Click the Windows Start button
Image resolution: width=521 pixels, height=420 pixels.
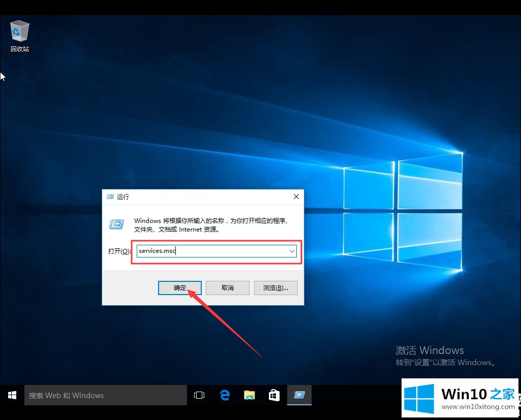click(12, 395)
